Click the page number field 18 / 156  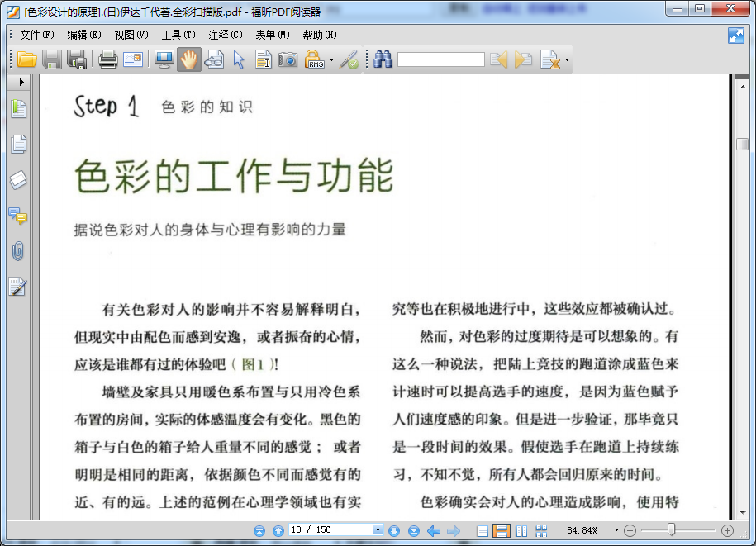[331, 529]
